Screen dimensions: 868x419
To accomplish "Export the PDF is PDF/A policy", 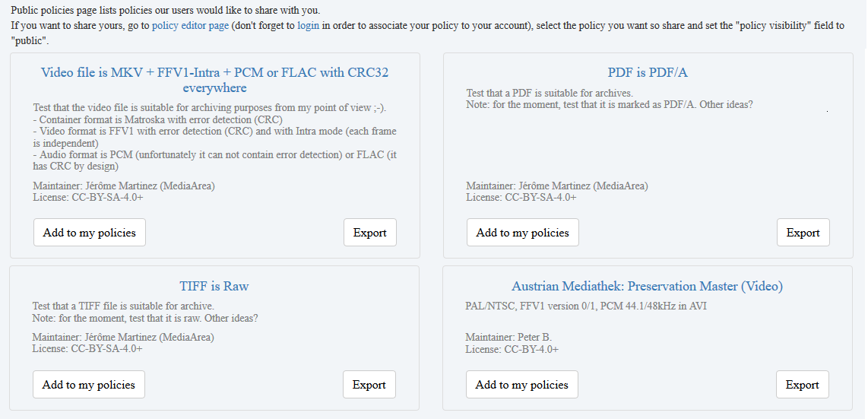I will pyautogui.click(x=803, y=233).
